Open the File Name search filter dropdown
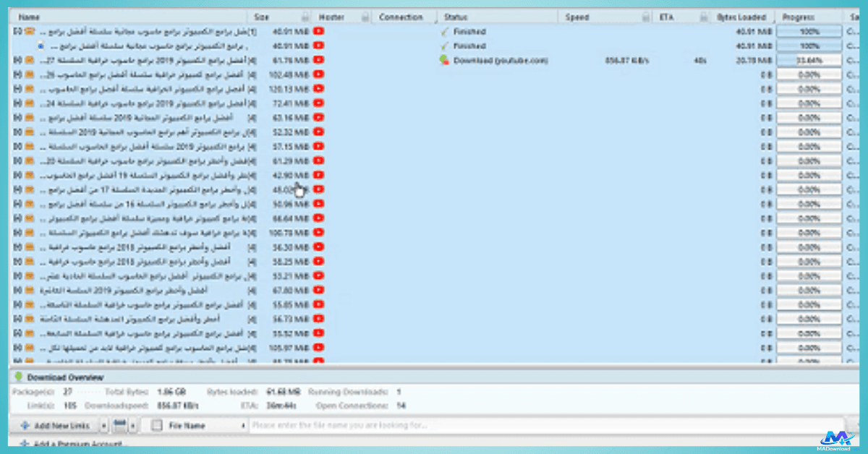 (242, 425)
